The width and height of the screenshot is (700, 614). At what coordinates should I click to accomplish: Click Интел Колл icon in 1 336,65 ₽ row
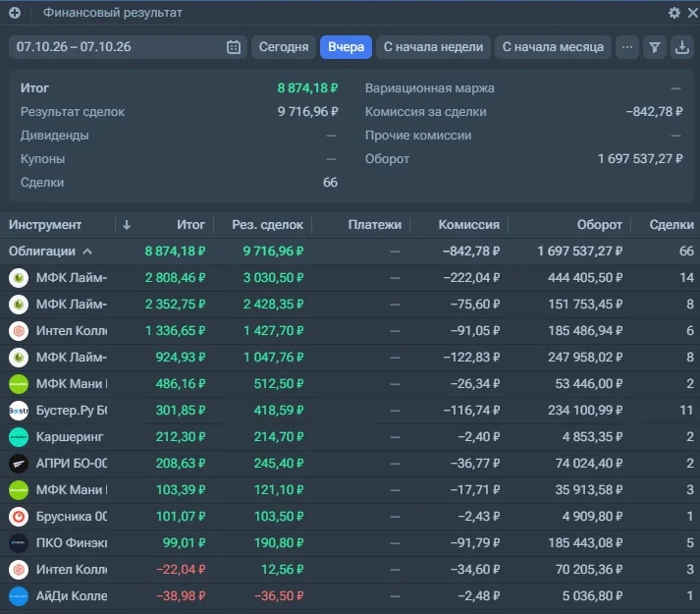[19, 331]
